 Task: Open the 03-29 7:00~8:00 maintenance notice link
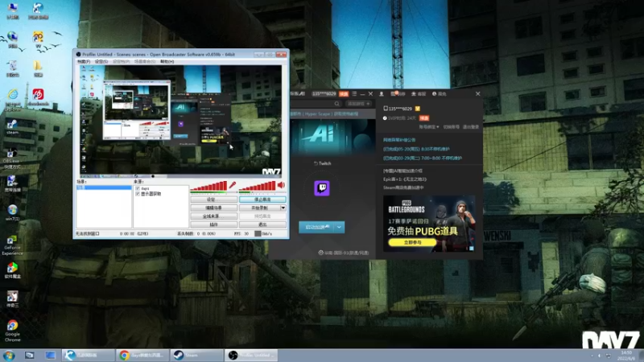(422, 158)
